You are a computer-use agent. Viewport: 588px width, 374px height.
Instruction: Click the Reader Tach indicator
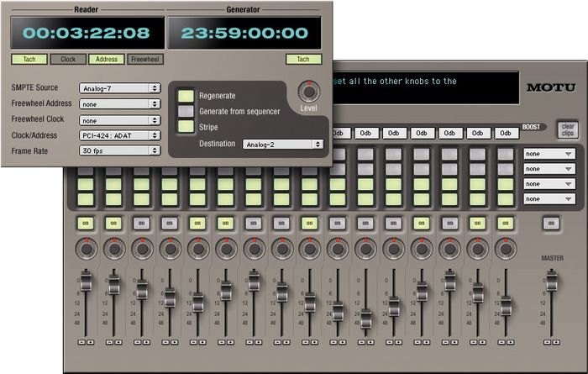[29, 60]
